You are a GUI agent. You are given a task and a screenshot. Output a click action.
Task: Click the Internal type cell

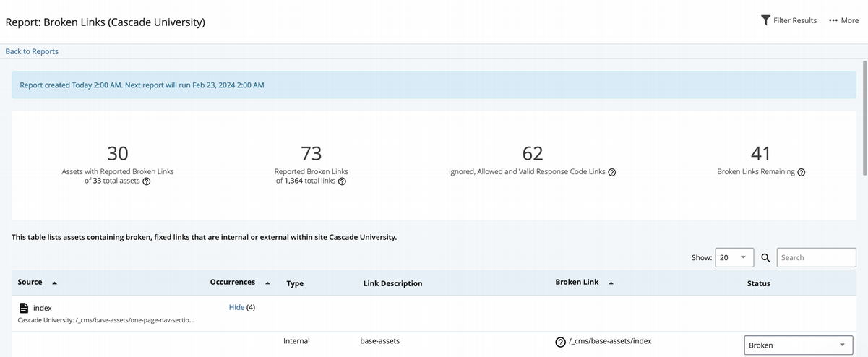296,341
